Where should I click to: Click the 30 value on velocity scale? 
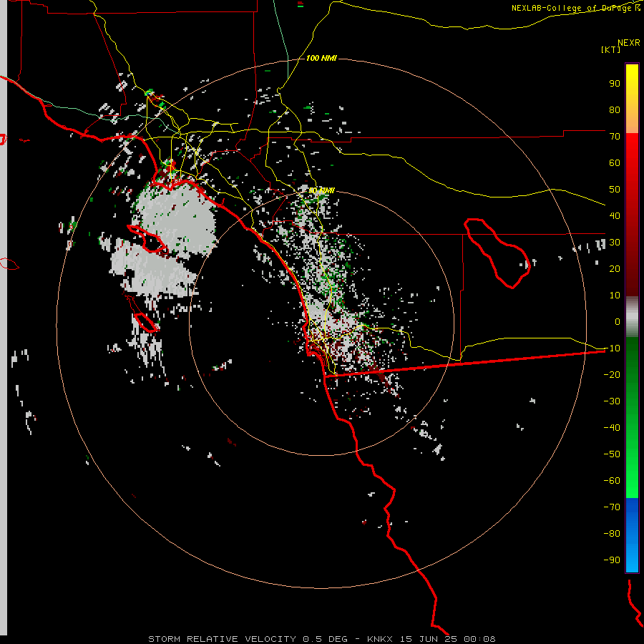pos(615,243)
